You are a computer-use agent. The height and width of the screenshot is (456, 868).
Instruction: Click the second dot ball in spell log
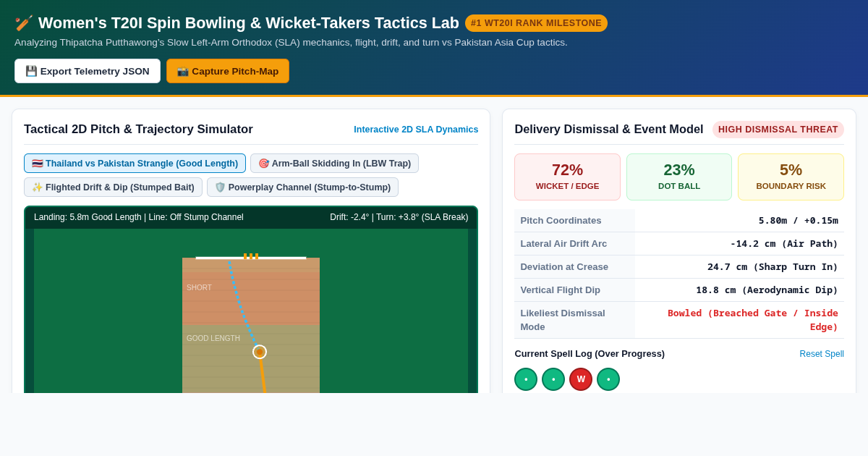point(553,379)
